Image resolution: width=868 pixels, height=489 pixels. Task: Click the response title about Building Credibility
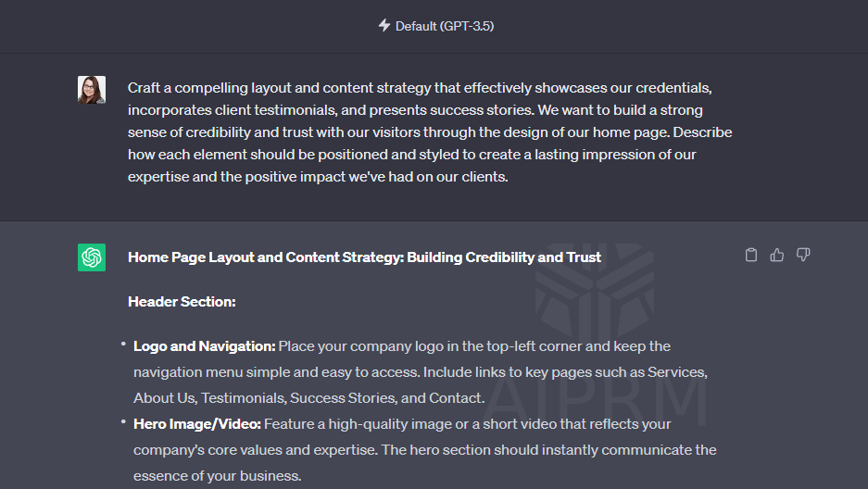(x=364, y=257)
